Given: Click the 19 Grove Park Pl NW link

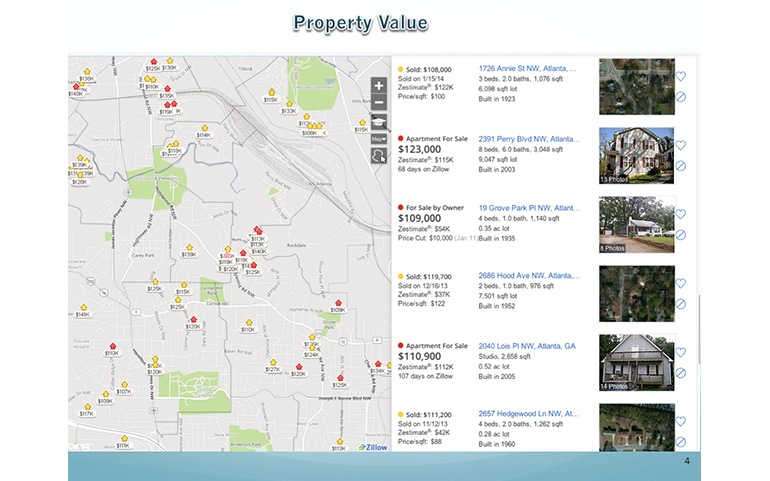Looking at the screenshot, I should pos(527,208).
